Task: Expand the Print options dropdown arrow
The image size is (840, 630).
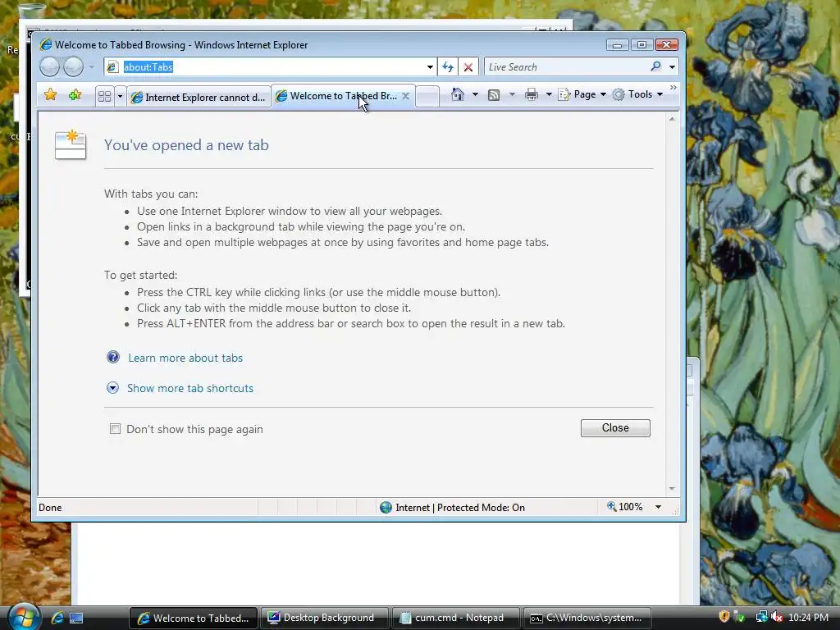Action: pos(549,95)
